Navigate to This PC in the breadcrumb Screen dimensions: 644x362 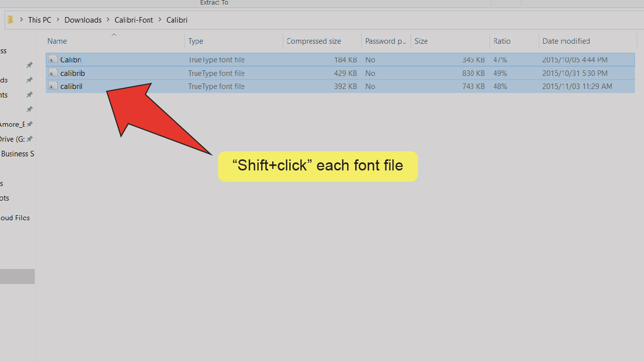tap(40, 20)
